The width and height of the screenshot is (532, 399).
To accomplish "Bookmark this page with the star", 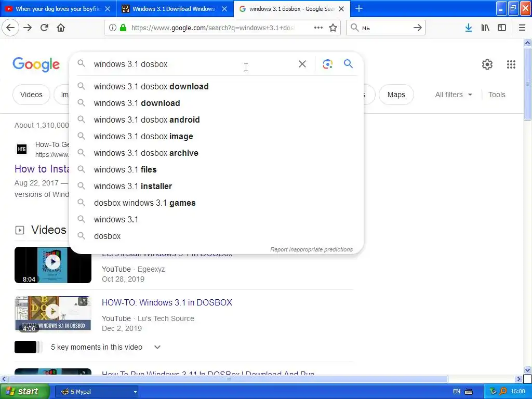I will 333,28.
